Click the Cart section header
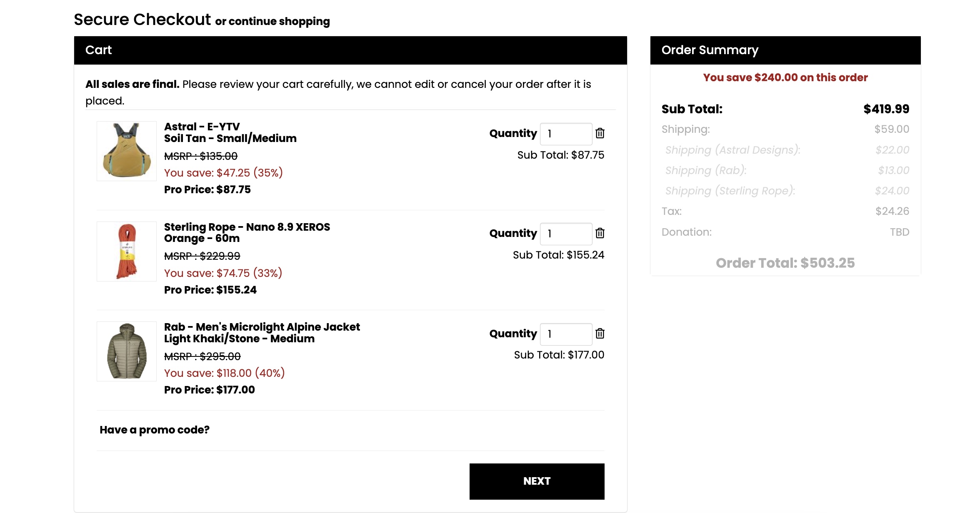Viewport: 980px width, 513px height. [x=99, y=50]
